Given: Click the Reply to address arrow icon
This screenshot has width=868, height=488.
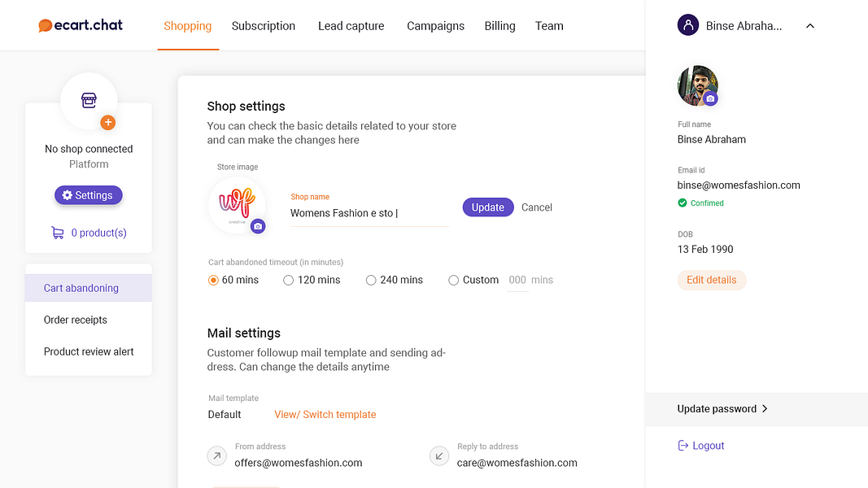Looking at the screenshot, I should pos(439,456).
